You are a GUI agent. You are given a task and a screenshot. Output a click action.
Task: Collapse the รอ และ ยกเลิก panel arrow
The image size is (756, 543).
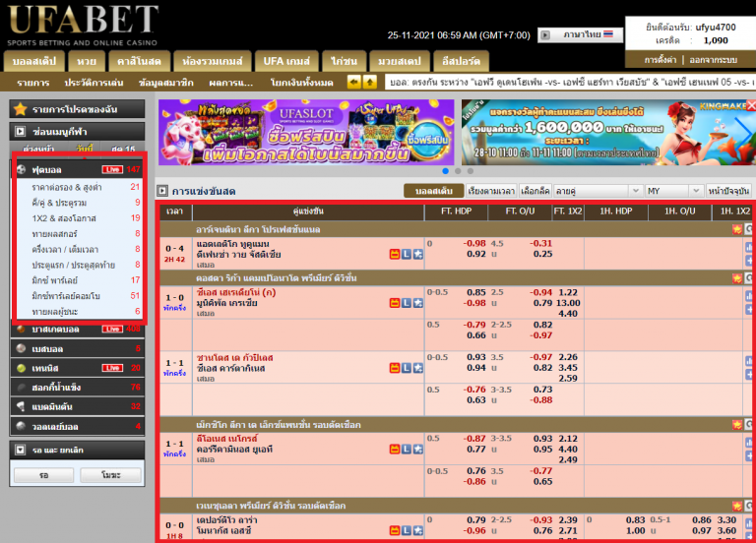tap(20, 450)
